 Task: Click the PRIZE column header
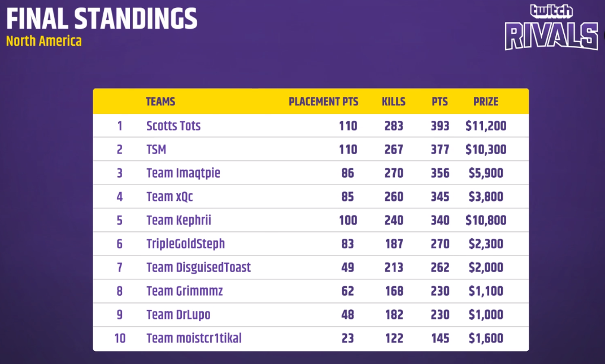(x=486, y=102)
